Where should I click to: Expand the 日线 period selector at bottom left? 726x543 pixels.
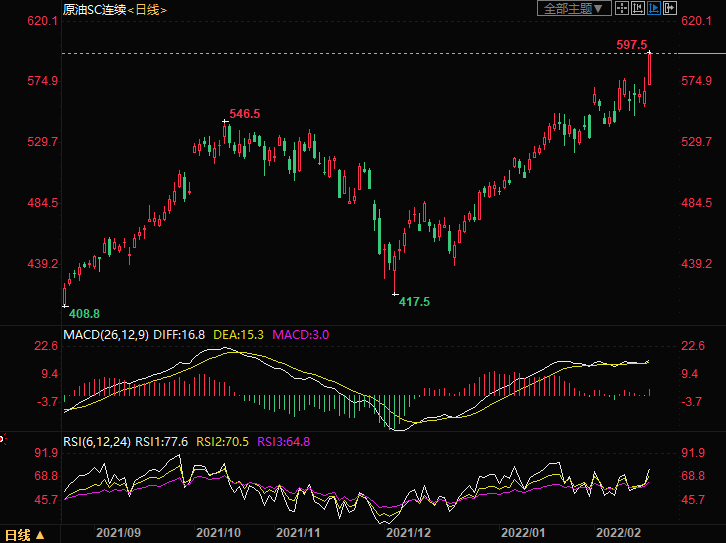25,534
